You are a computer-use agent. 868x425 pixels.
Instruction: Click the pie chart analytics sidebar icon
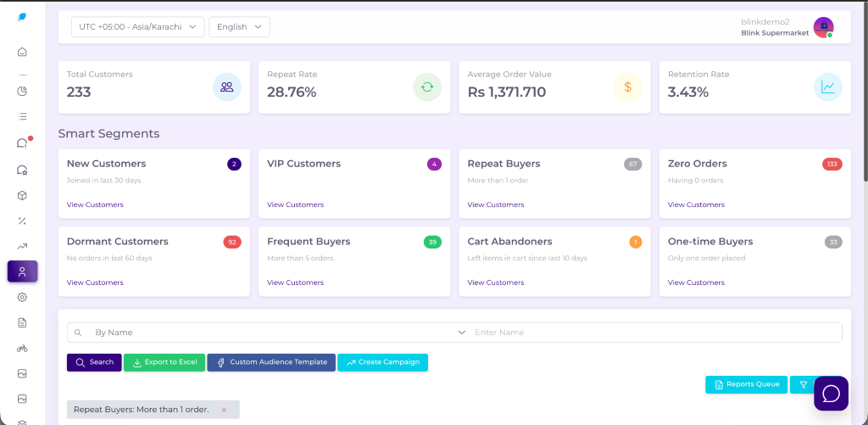click(22, 91)
